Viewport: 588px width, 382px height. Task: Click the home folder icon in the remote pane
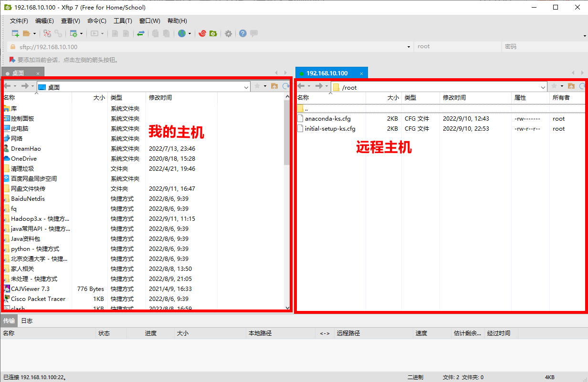tap(572, 86)
